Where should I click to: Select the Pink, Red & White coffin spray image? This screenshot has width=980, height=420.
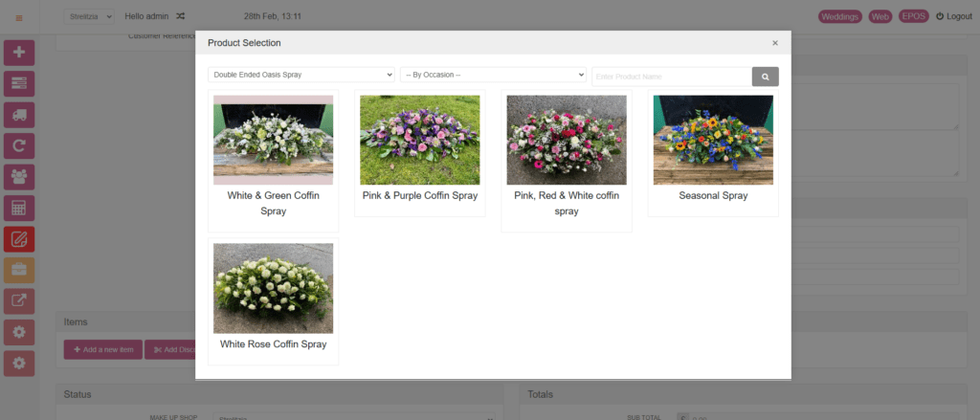[567, 140]
